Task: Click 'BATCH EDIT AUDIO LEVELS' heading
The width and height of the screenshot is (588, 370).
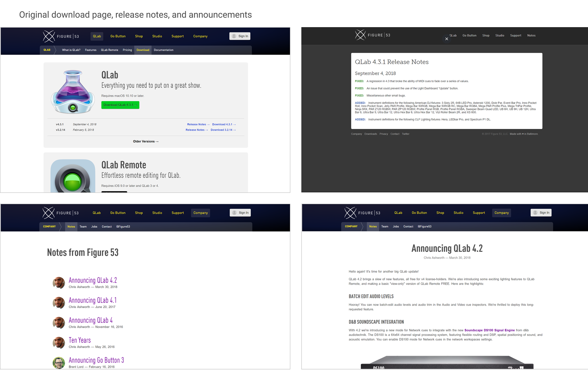Action: pyautogui.click(x=371, y=296)
